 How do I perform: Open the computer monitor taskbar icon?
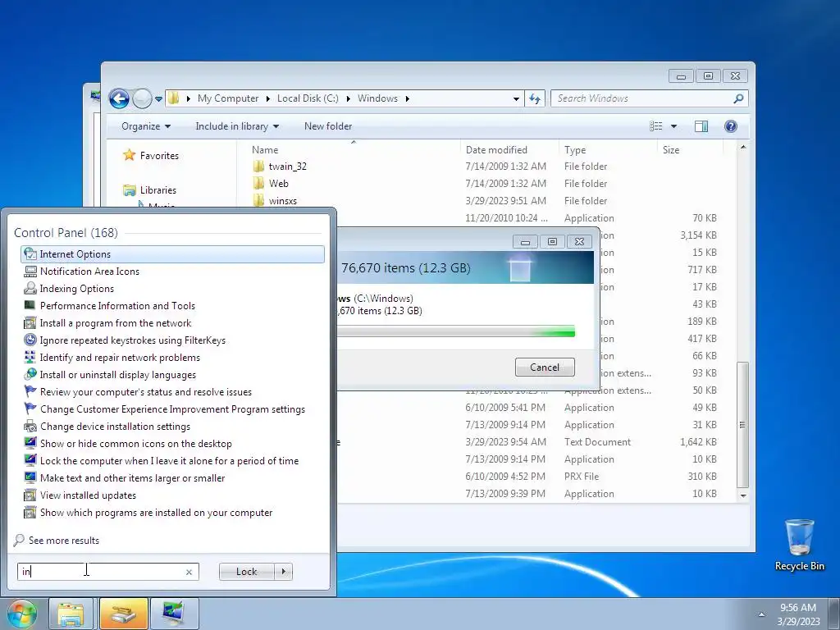pos(174,614)
